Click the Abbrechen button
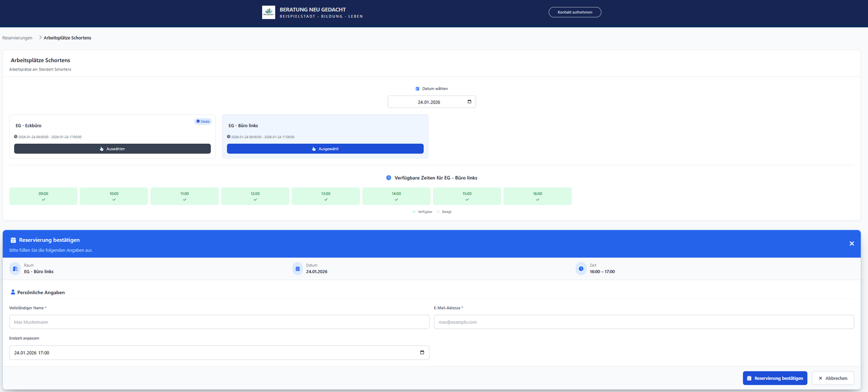 (832, 378)
